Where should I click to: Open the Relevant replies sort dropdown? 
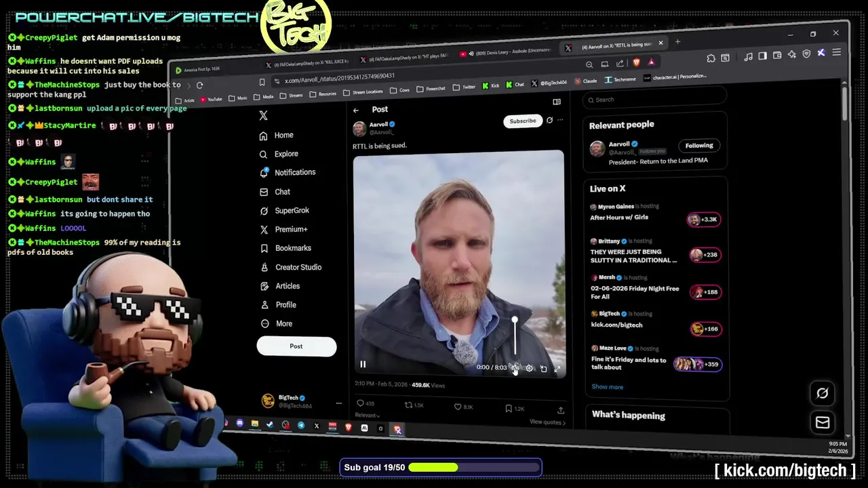point(368,415)
